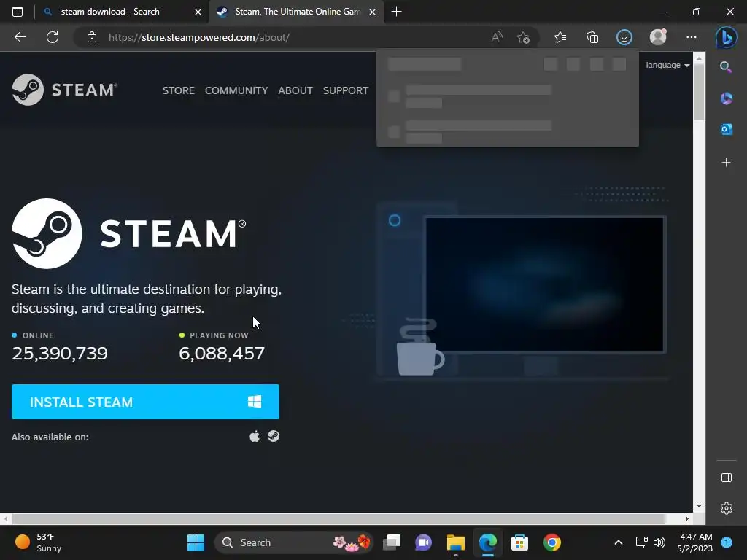Expand the language dropdown
The image size is (747, 560).
tap(667, 65)
